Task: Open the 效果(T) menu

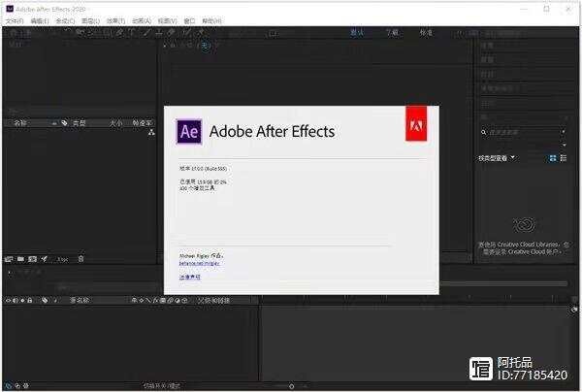Action: (x=115, y=21)
